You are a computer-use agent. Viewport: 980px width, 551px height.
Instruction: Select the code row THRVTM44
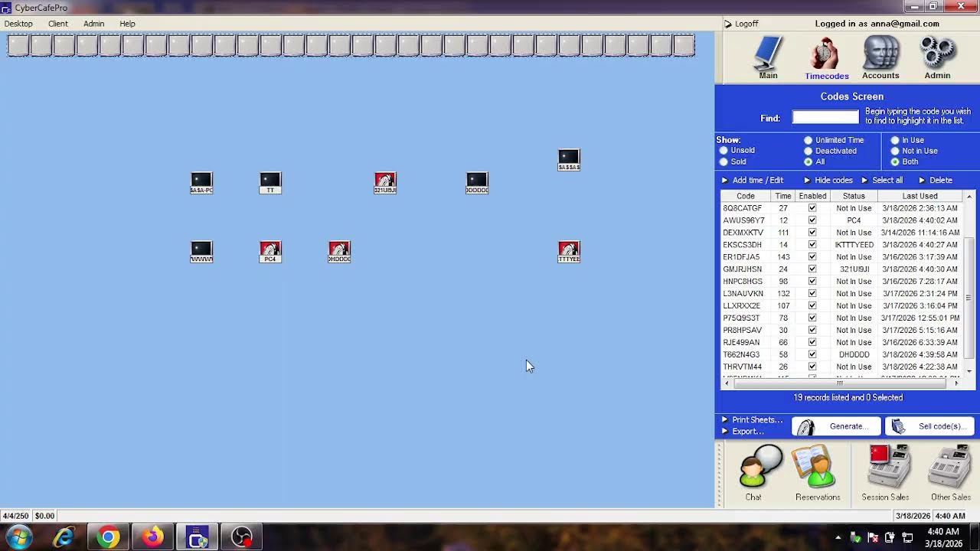coord(841,367)
